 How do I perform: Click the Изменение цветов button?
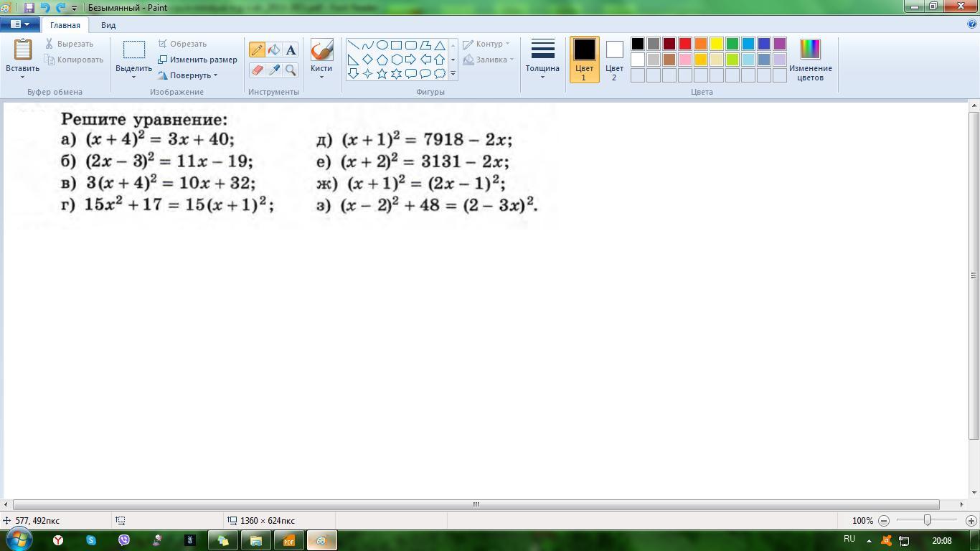(810, 60)
